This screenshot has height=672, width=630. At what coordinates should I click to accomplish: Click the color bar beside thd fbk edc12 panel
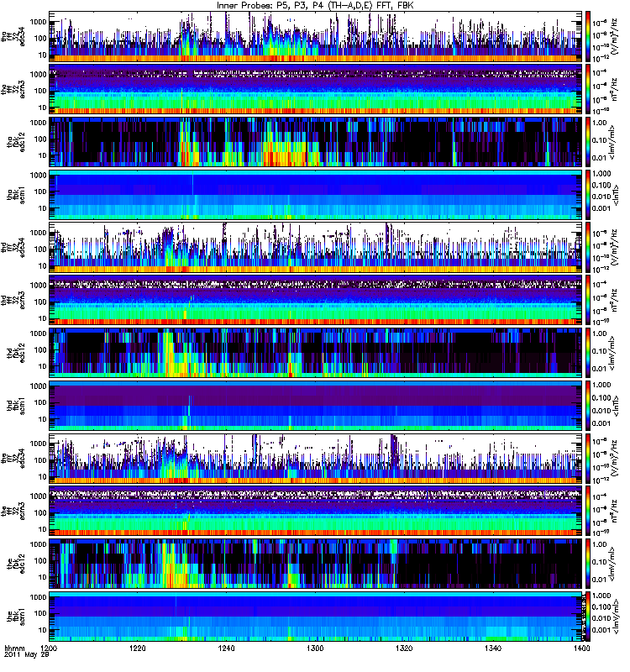pos(587,353)
